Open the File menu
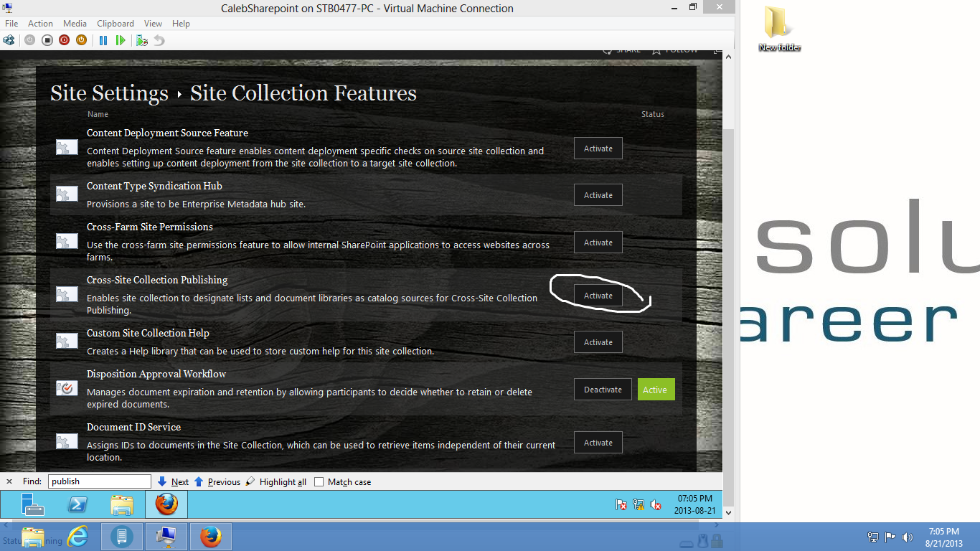This screenshot has width=980, height=551. (11, 24)
